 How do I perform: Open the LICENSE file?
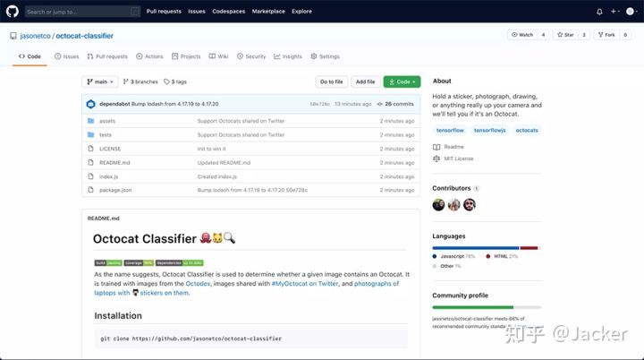(x=110, y=149)
